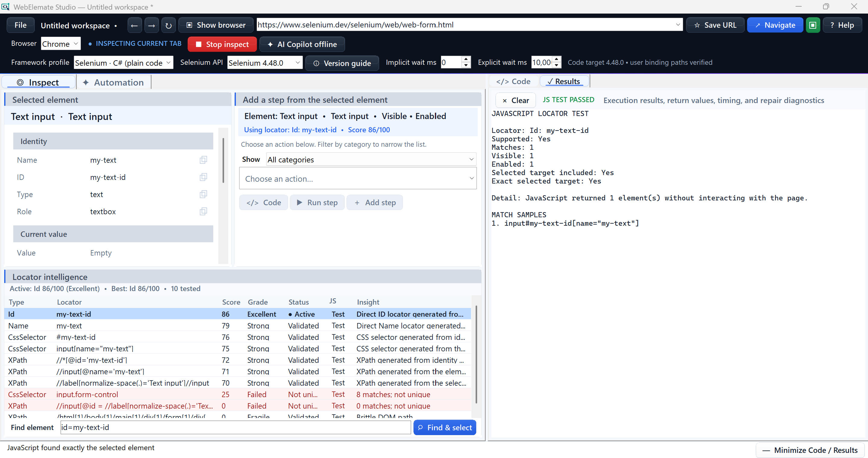Select the Results tab
Viewport: 868px width, 458px height.
(564, 81)
